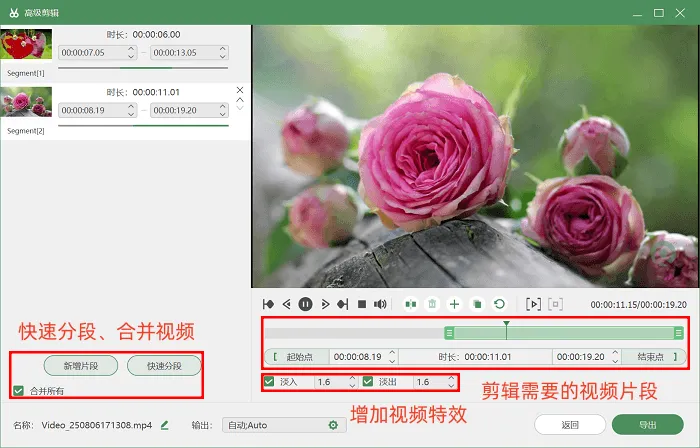Click video preview of pink roses
The image size is (700, 448).
475,156
